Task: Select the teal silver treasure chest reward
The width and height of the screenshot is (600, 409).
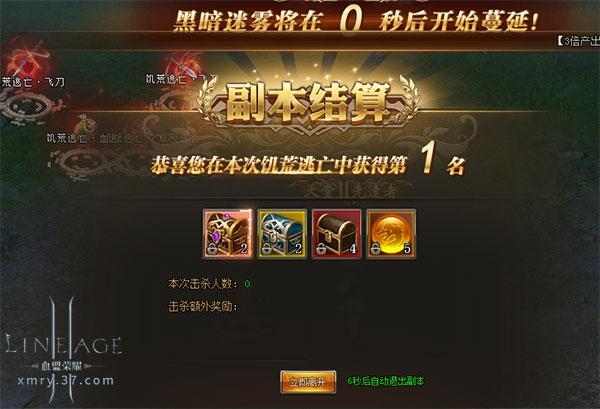Action: point(282,234)
